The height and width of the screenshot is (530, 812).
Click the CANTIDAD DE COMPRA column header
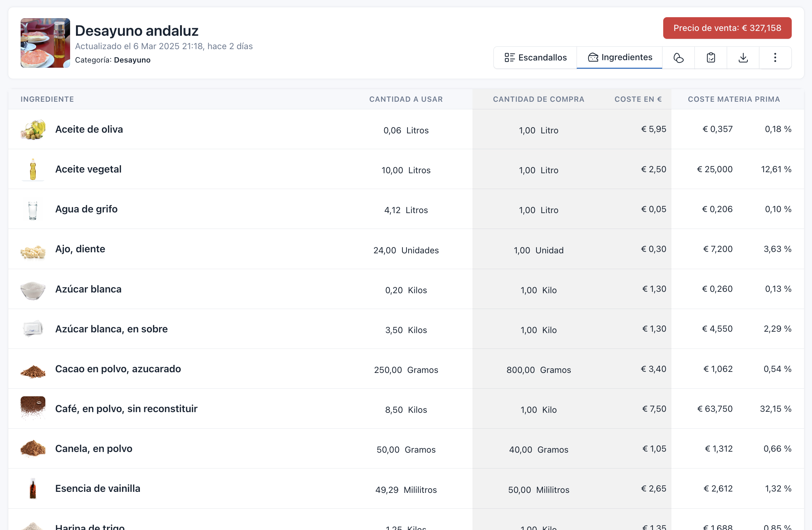click(538, 99)
